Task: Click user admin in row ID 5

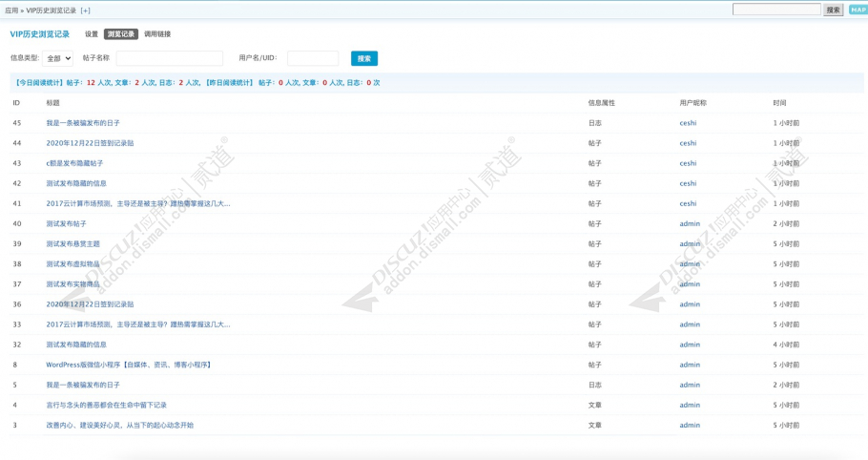Action: click(690, 385)
